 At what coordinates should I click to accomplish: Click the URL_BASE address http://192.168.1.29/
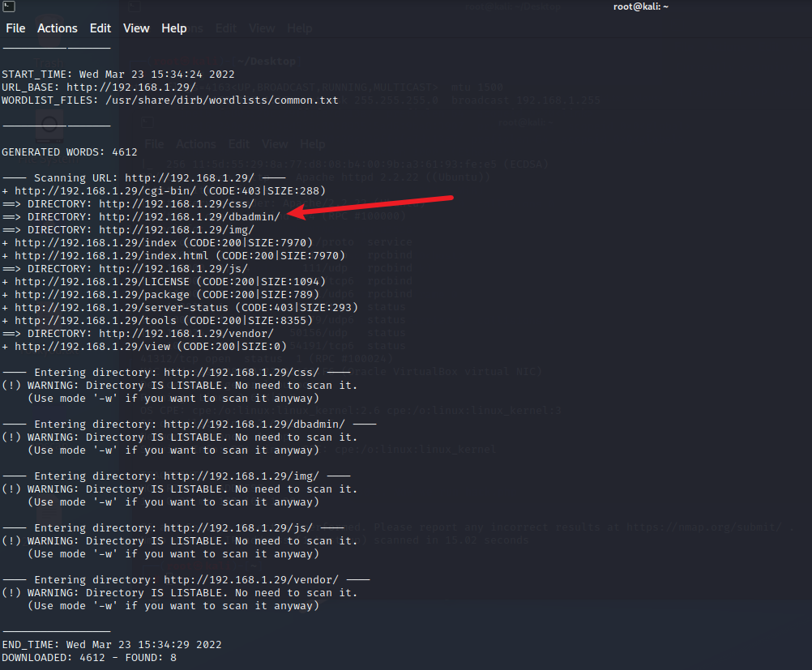131,87
